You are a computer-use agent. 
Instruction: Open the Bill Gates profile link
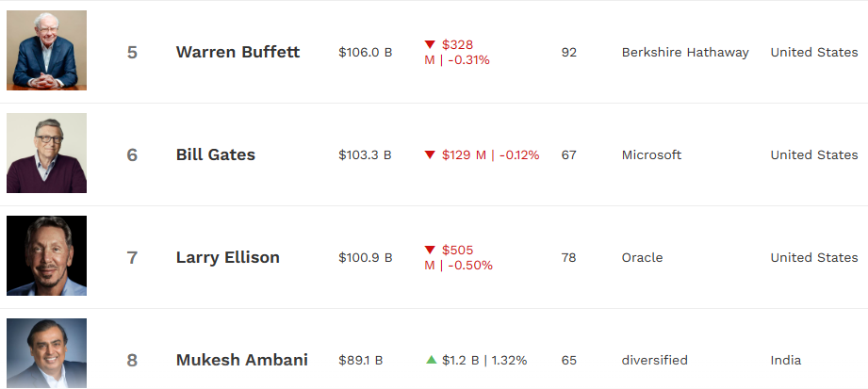point(216,154)
